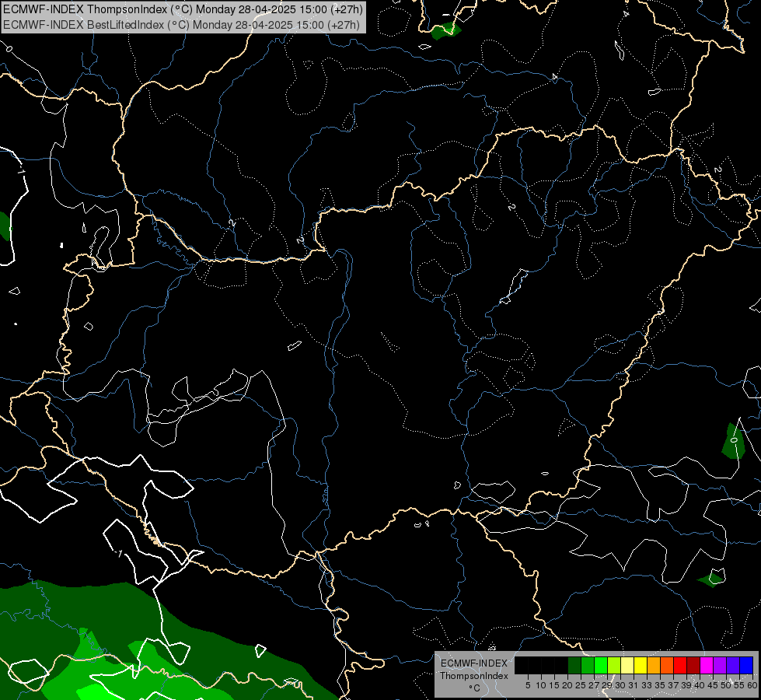Click the legend tick value 25
Screen dimensions: 761x700
pos(581,685)
